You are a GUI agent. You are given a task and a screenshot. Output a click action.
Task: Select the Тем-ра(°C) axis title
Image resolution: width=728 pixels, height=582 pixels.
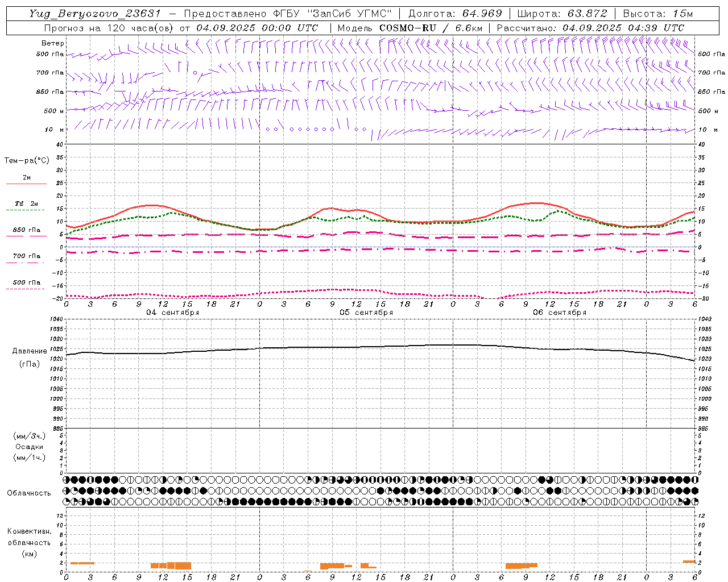[x=27, y=161]
